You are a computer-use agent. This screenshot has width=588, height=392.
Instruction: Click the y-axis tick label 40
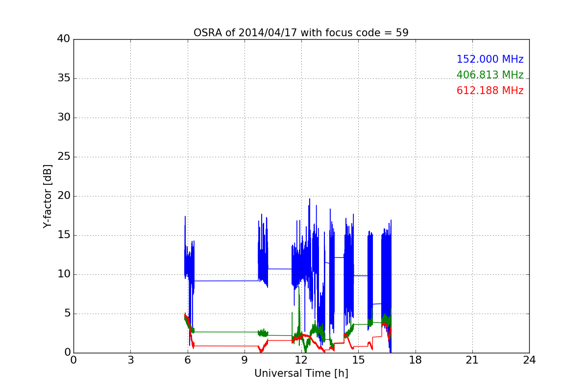[64, 39]
